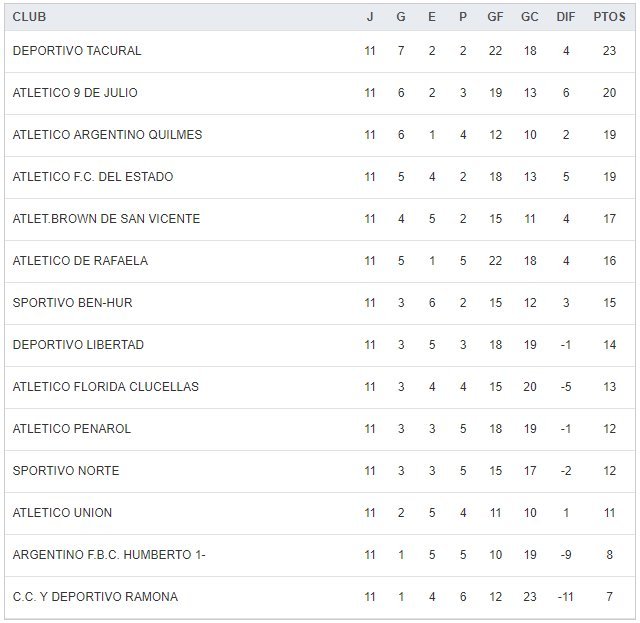Select the J column header
Image resolution: width=640 pixels, height=623 pixels.
pyautogui.click(x=370, y=17)
